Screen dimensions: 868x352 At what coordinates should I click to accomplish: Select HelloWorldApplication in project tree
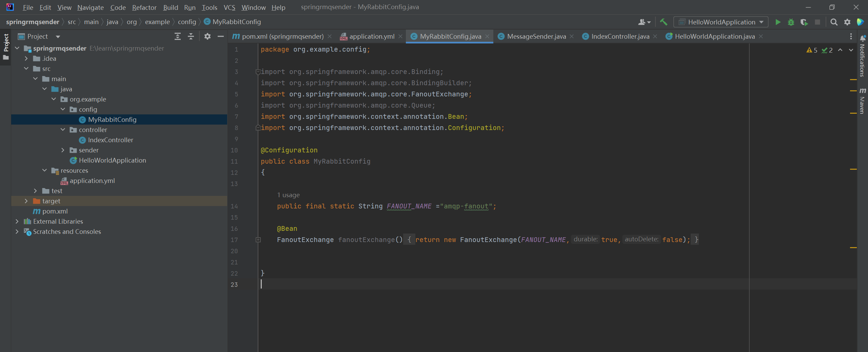click(x=112, y=160)
